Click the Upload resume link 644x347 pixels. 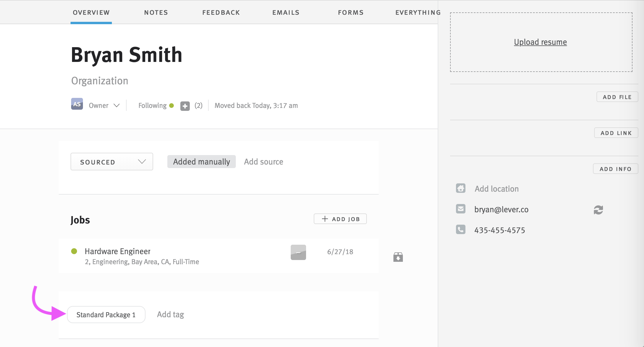click(x=540, y=42)
